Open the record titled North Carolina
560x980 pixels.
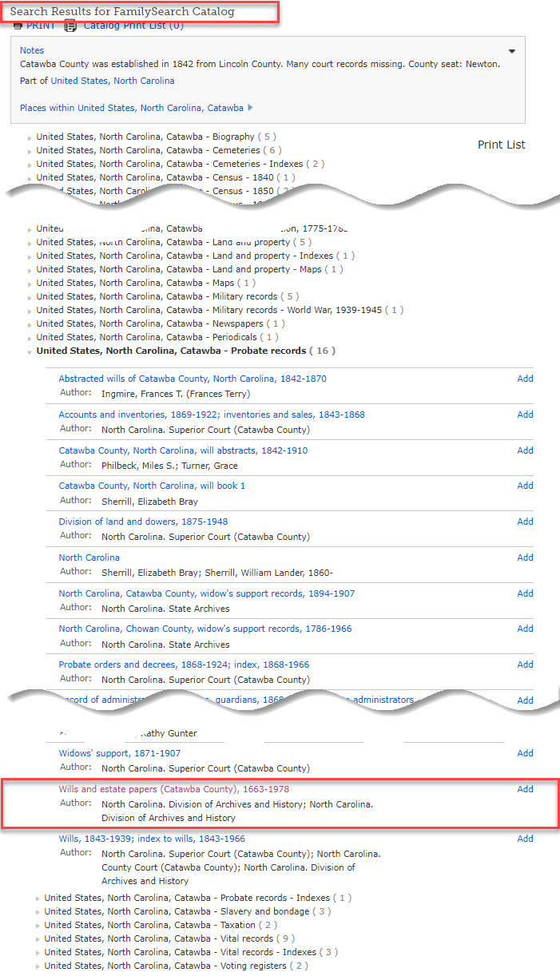click(x=89, y=557)
